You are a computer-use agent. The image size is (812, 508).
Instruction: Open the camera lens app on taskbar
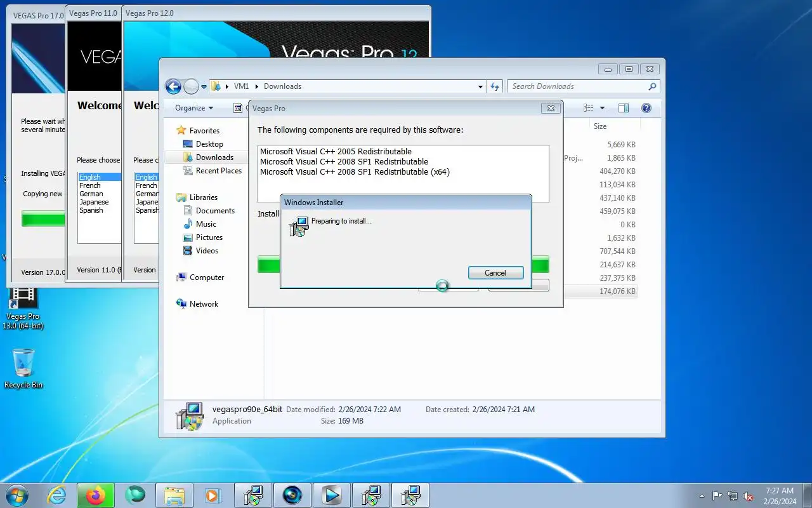coord(292,495)
